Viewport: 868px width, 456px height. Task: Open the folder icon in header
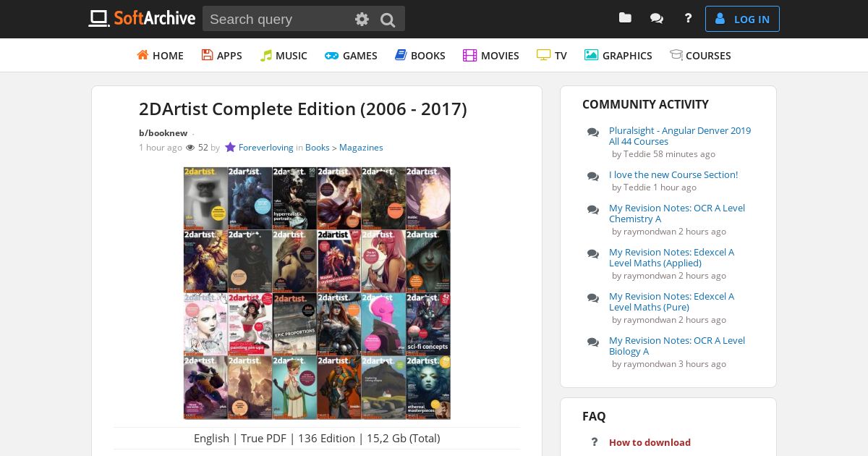click(625, 18)
